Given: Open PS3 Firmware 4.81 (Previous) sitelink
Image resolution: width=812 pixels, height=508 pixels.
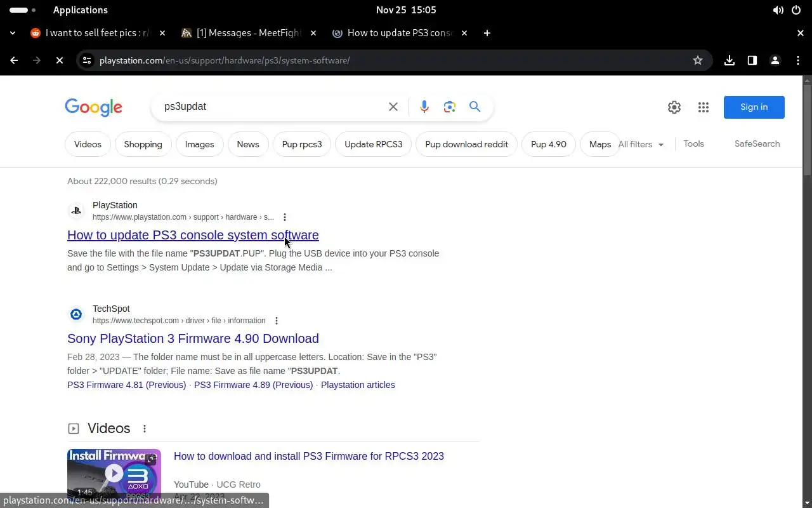Looking at the screenshot, I should coord(127,385).
